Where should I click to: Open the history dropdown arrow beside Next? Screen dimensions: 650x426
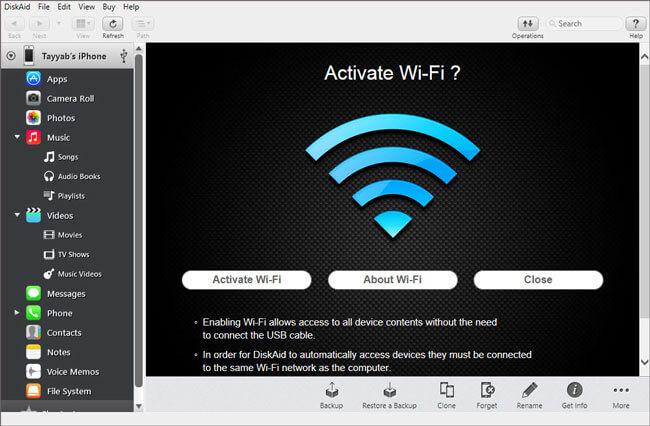(59, 23)
